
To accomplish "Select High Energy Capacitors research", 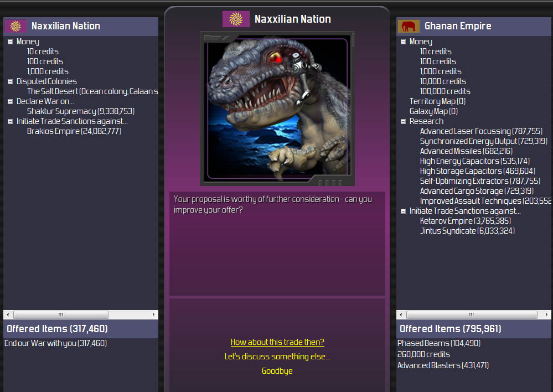I will coord(475,161).
